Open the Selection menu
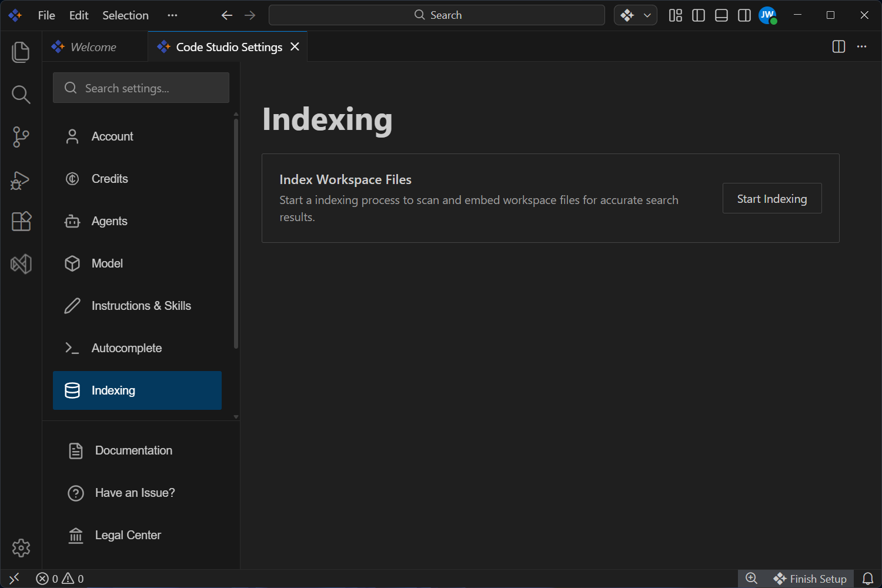 click(x=125, y=15)
